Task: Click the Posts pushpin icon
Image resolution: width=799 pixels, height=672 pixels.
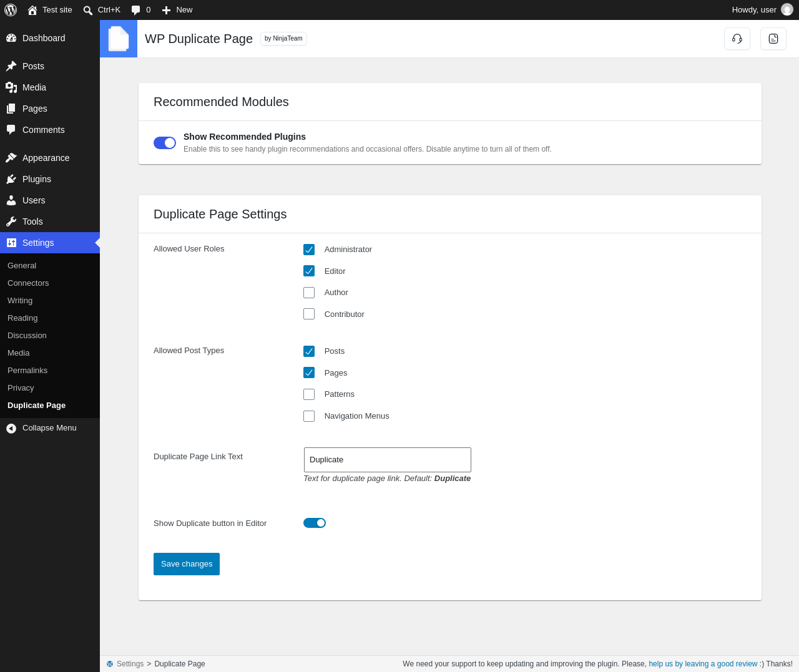Action: click(x=11, y=66)
